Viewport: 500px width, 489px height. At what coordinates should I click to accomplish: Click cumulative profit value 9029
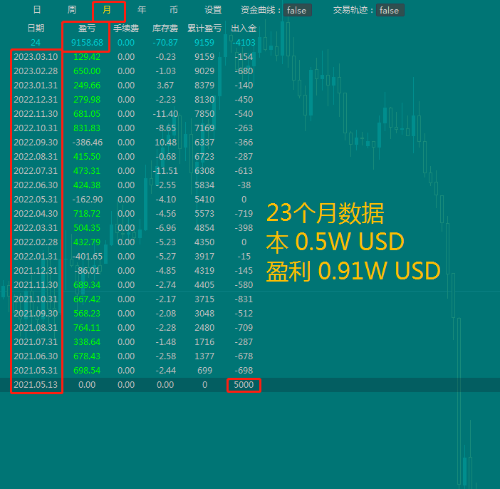(204, 71)
